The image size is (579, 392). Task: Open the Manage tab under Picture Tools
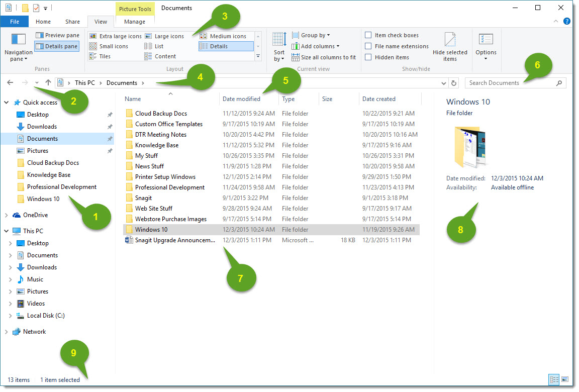pos(134,22)
